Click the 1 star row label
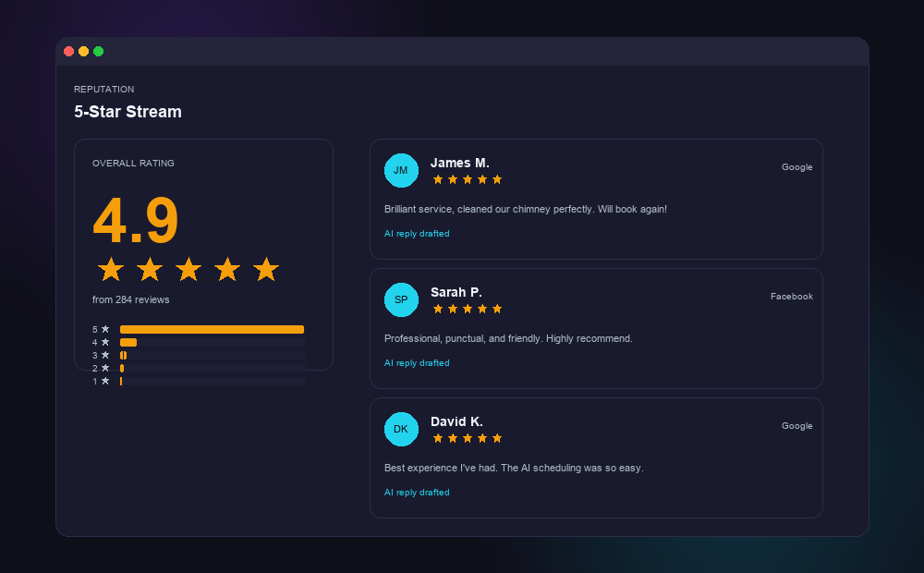Screen dimensions: 924x573 point(101,382)
